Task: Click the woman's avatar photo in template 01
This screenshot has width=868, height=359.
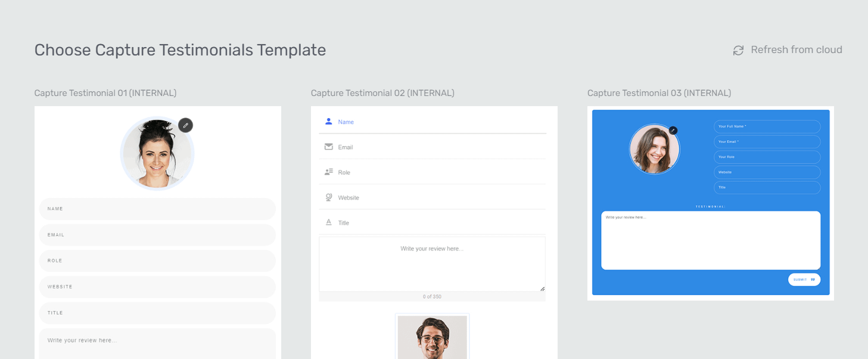Action: [x=157, y=154]
